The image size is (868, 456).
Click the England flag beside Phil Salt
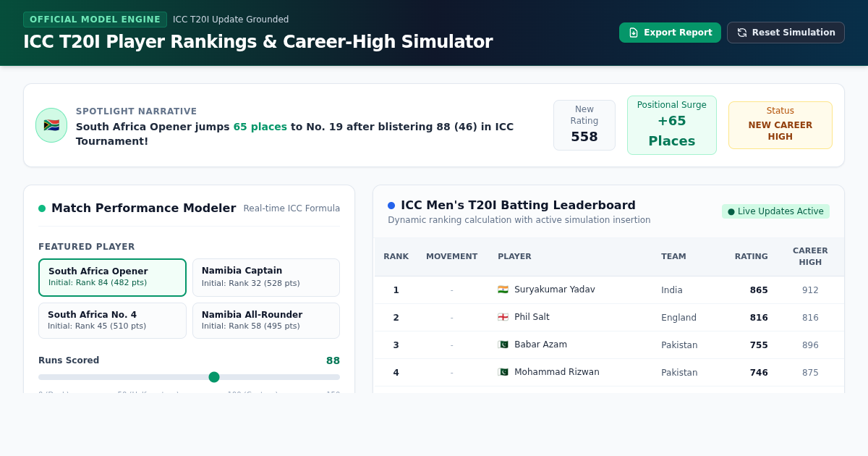(503, 317)
